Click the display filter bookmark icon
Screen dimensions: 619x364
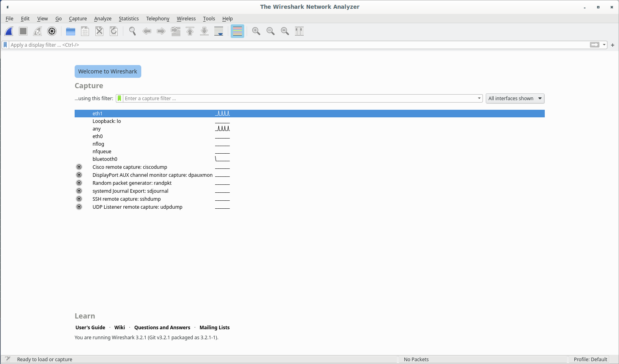(x=5, y=45)
